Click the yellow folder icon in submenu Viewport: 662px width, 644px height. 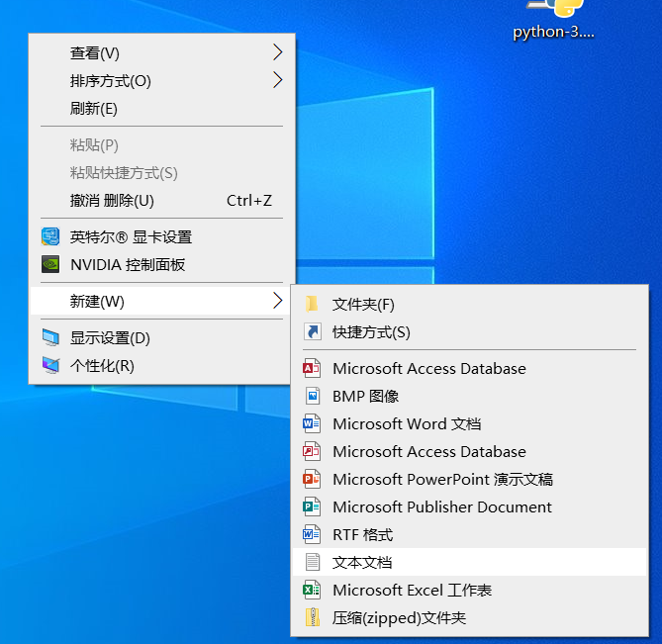tap(312, 304)
